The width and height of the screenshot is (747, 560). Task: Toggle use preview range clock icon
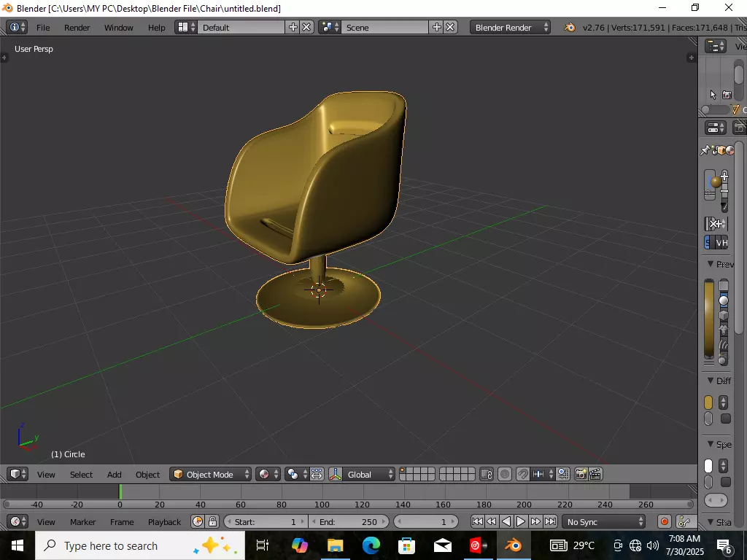pyautogui.click(x=198, y=522)
